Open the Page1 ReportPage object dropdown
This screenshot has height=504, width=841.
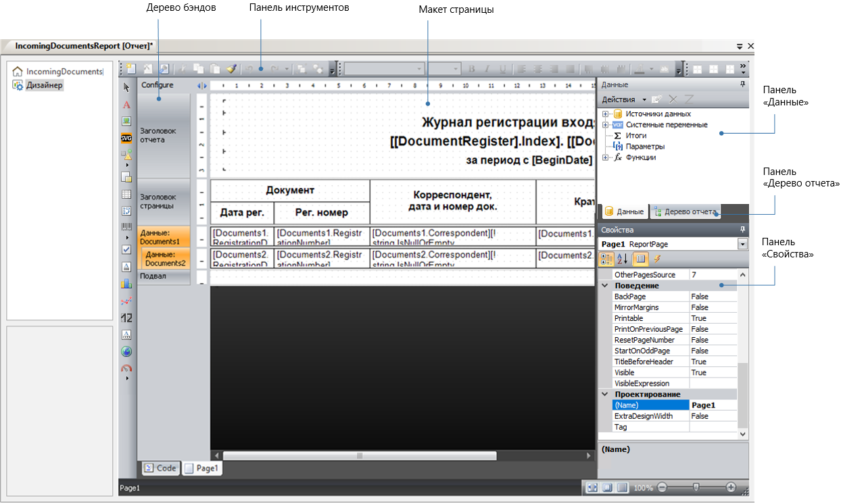(743, 244)
